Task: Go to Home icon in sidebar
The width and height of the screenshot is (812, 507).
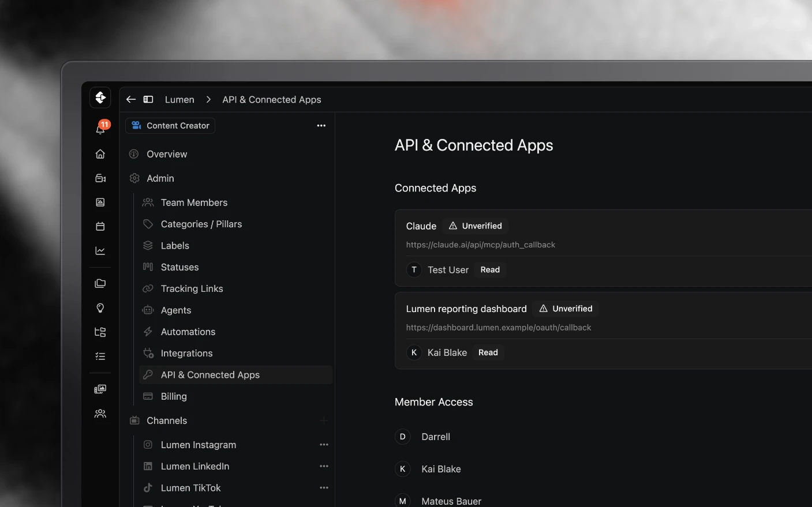Action: (x=100, y=154)
